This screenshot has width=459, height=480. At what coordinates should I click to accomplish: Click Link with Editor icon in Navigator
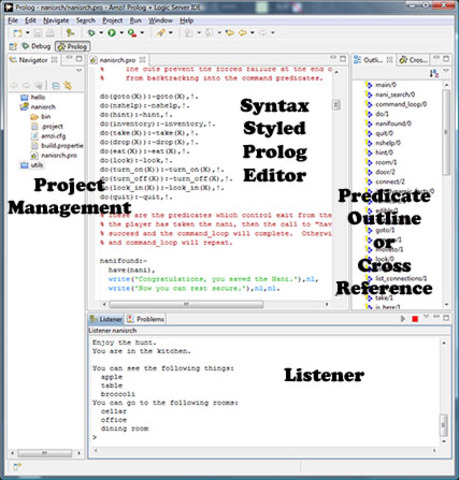coord(68,86)
